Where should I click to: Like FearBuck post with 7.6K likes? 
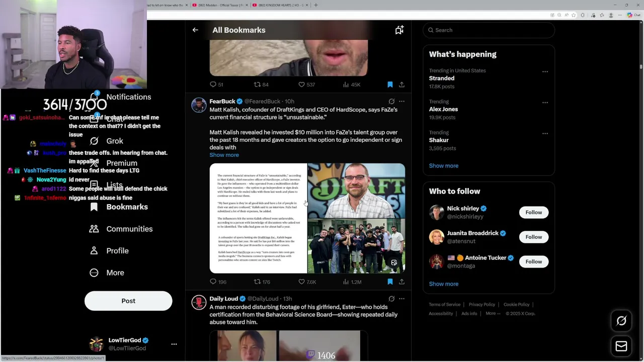(307, 282)
